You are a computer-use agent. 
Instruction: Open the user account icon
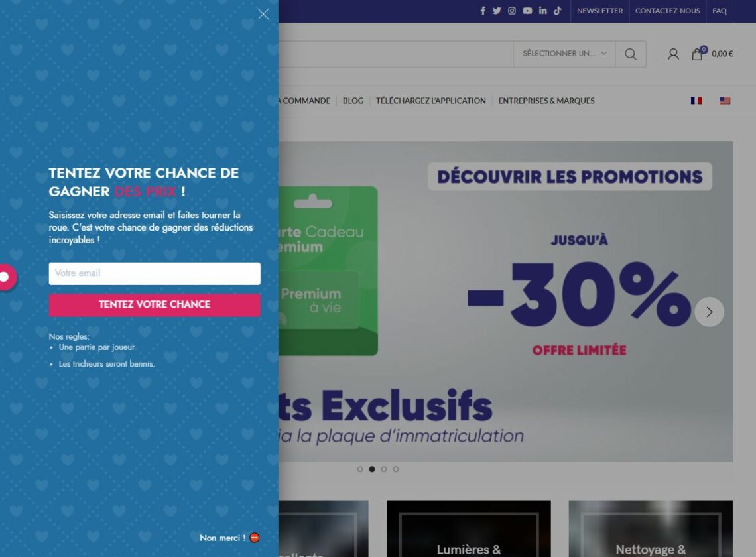tap(673, 54)
